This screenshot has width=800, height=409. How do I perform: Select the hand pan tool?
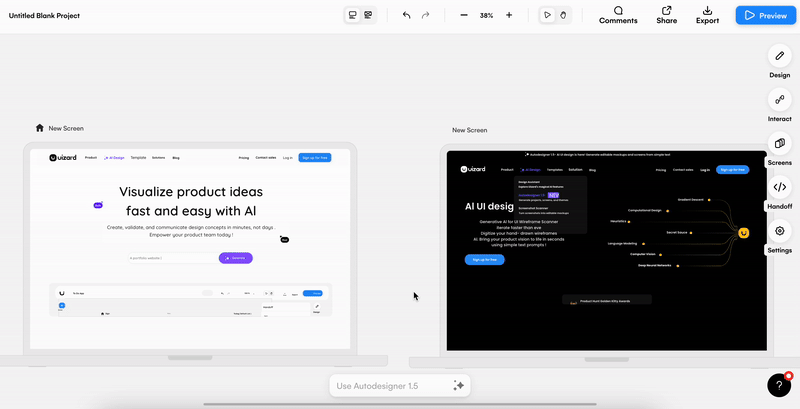(563, 15)
